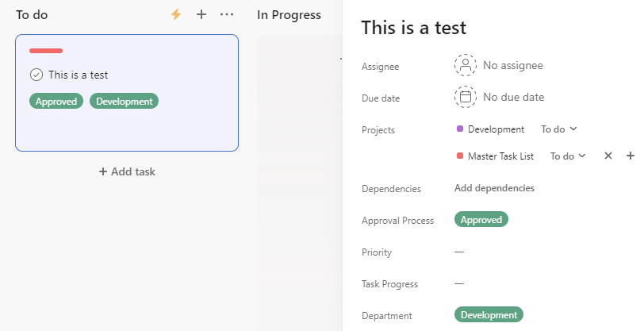Expand the Development project To do dropdown
Viewport: 644px width, 331px height.
click(x=559, y=129)
